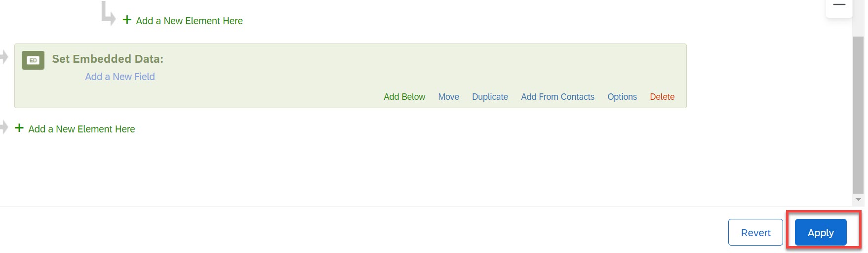
Task: Click the scrollbar down arrow
Action: click(858, 200)
